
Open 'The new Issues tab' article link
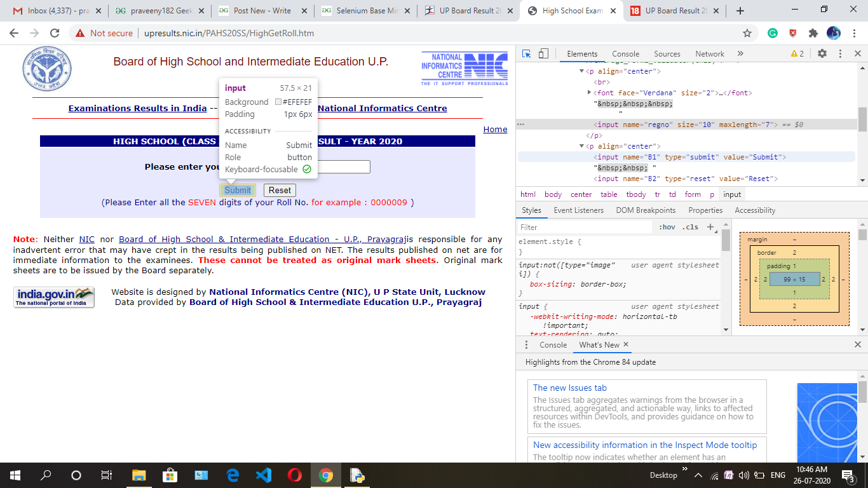570,388
